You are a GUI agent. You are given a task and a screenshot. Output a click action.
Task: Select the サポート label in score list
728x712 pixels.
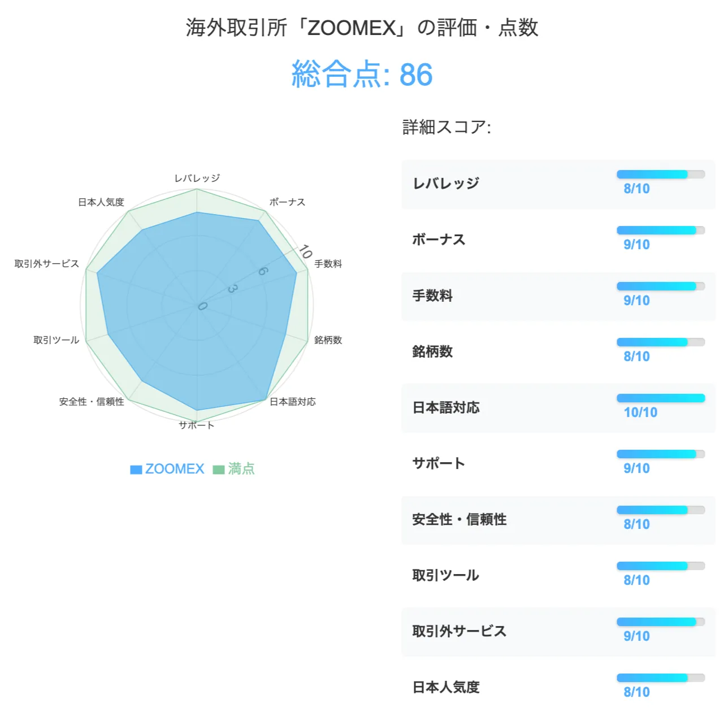pos(439,463)
